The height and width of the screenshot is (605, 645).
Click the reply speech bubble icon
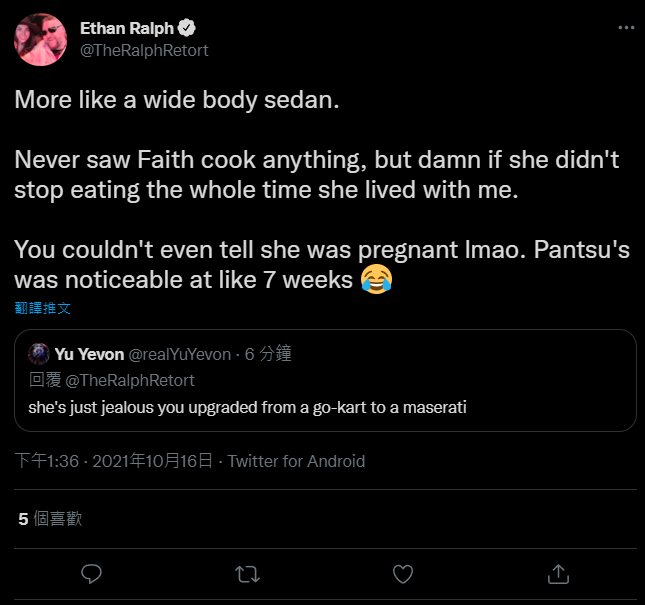pyautogui.click(x=91, y=574)
